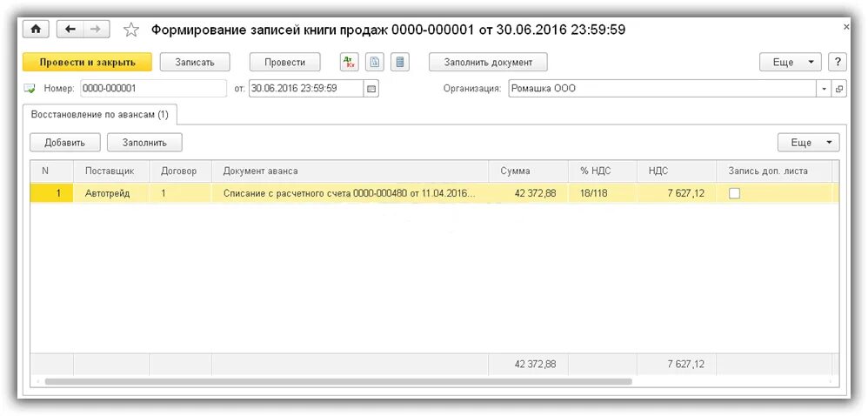Image resolution: width=868 pixels, height=416 pixels.
Task: Open the calendar date picker
Action: pos(371,89)
